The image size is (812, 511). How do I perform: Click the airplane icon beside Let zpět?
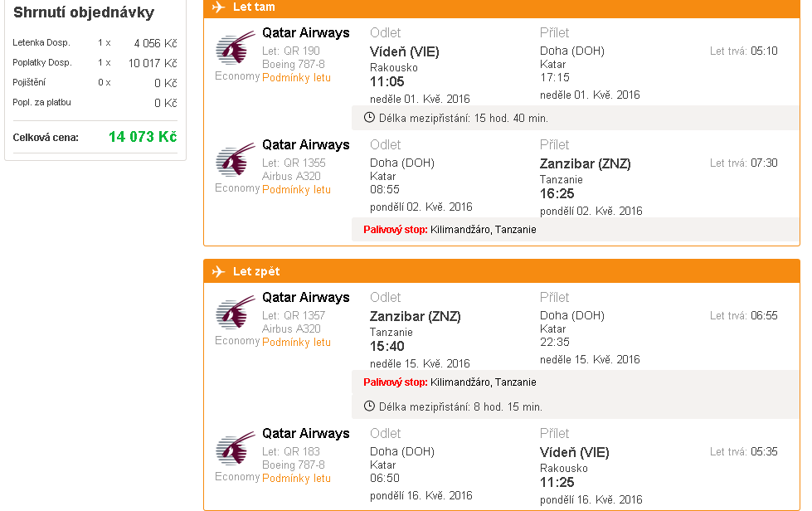pos(218,271)
